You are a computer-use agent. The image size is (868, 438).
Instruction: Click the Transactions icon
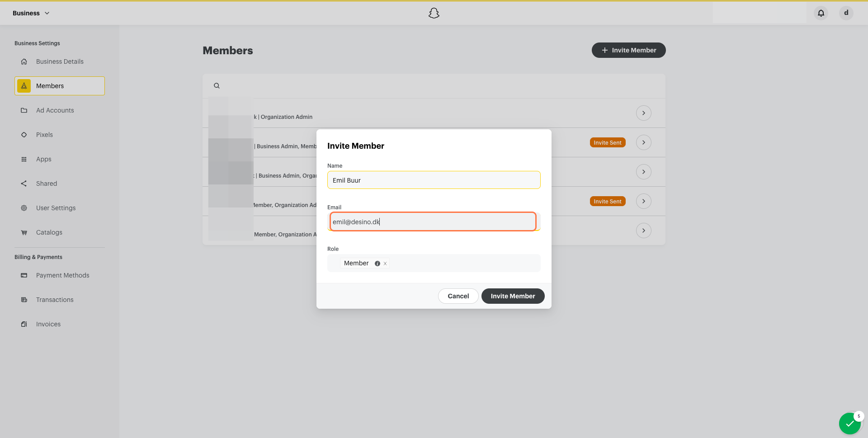(x=24, y=300)
